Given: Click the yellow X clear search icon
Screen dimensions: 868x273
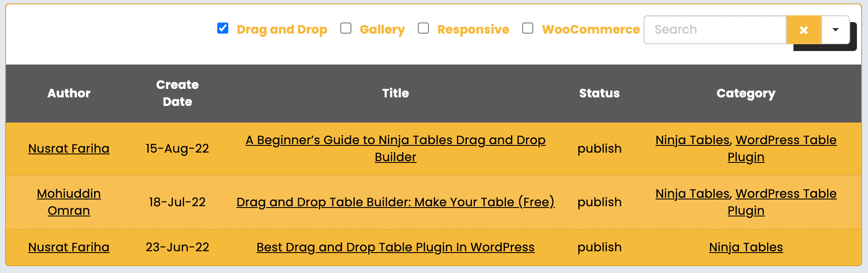Looking at the screenshot, I should click(x=804, y=30).
